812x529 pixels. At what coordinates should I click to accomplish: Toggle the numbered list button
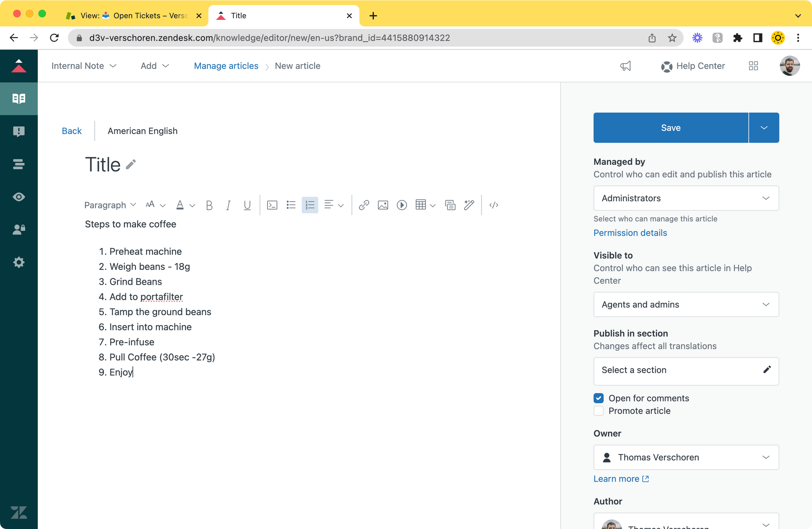coord(310,205)
